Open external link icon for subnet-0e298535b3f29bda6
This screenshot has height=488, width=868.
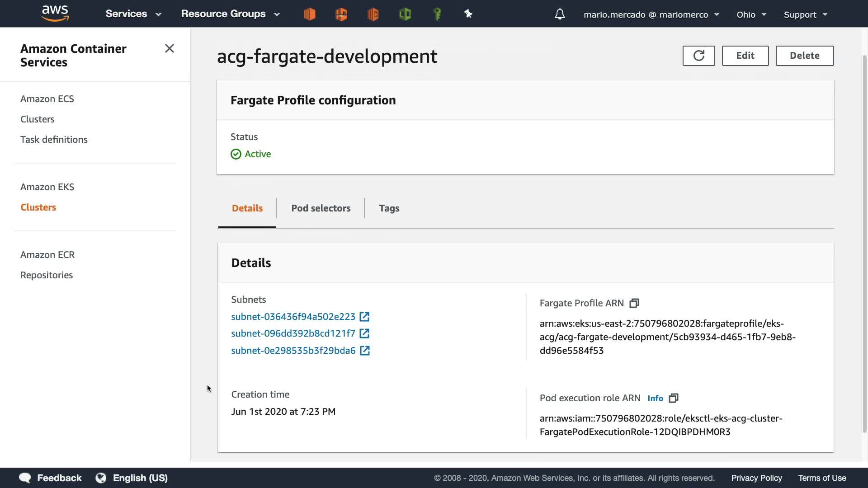pyautogui.click(x=365, y=351)
